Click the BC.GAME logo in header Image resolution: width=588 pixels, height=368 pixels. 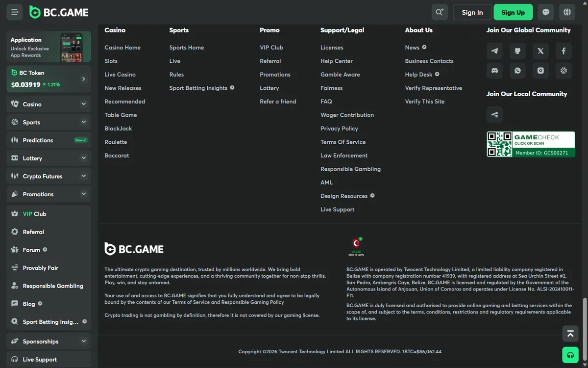59,12
